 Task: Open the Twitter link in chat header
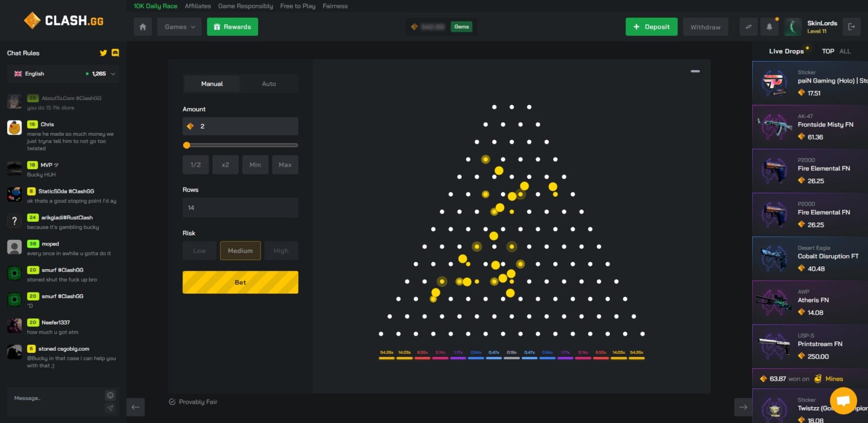click(103, 53)
